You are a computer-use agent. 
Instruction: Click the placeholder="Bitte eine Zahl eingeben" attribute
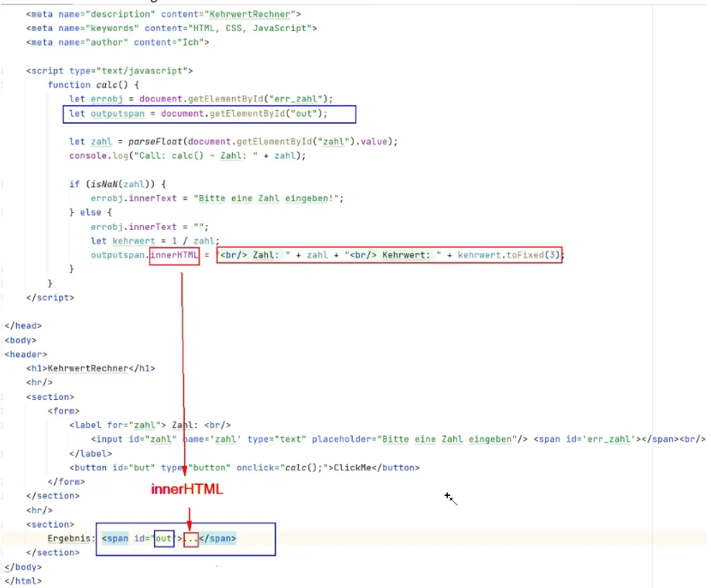[x=415, y=439]
